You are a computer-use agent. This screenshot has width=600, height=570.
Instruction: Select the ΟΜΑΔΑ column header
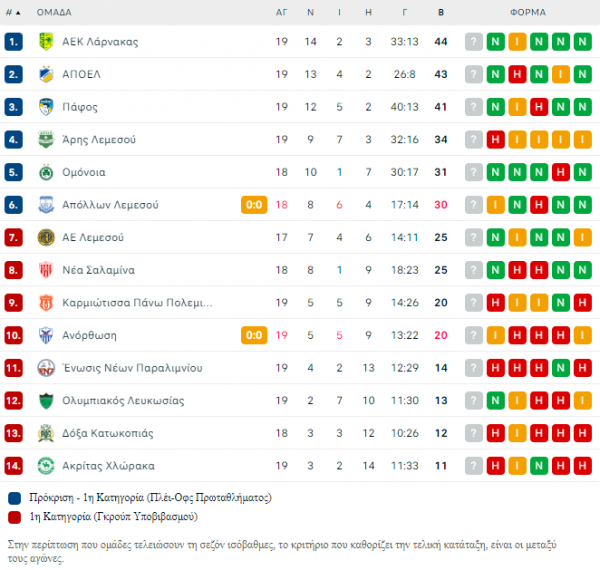(x=54, y=12)
